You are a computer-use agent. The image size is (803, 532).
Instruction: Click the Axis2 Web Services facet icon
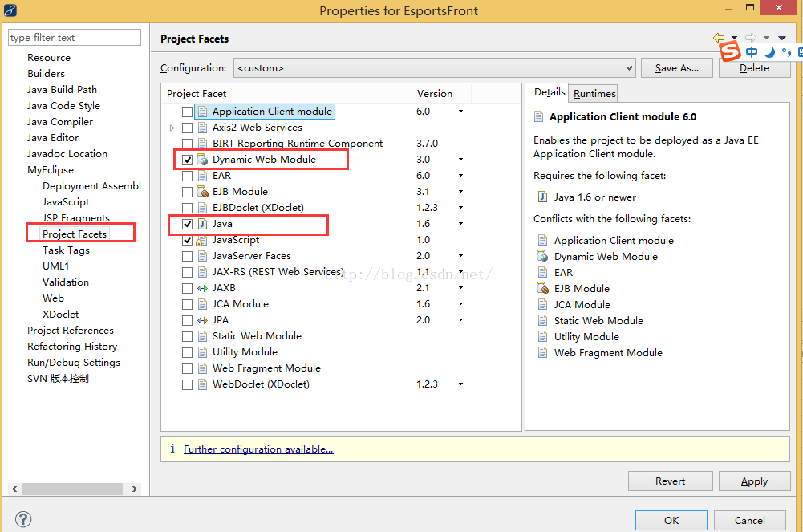(202, 128)
